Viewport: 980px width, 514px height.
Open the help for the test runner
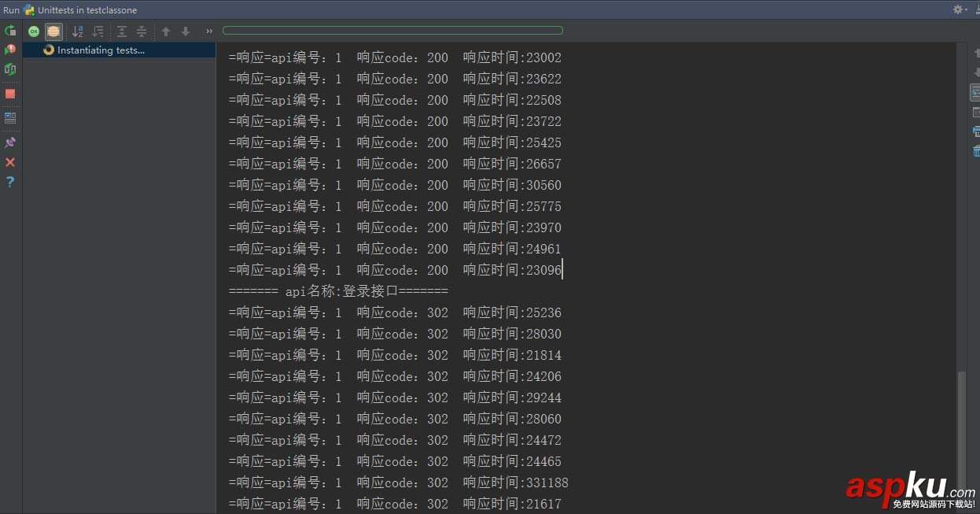point(10,181)
